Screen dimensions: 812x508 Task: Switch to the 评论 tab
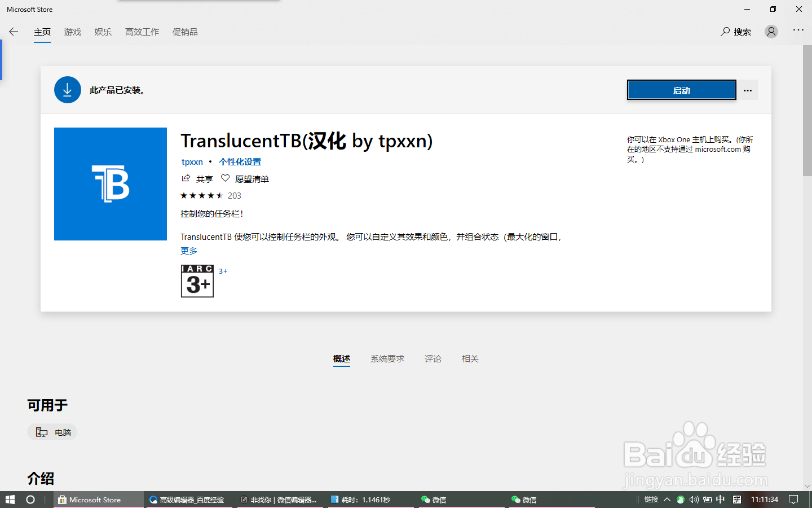tap(433, 358)
